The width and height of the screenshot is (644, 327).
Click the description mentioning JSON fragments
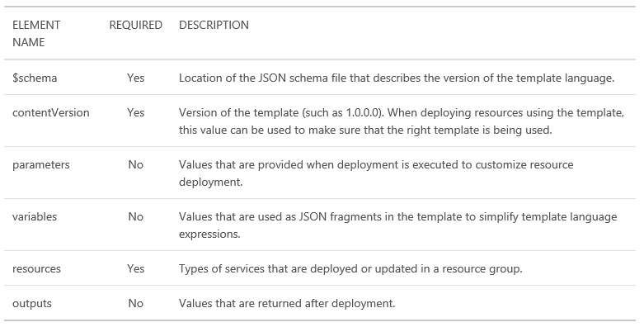(x=397, y=225)
